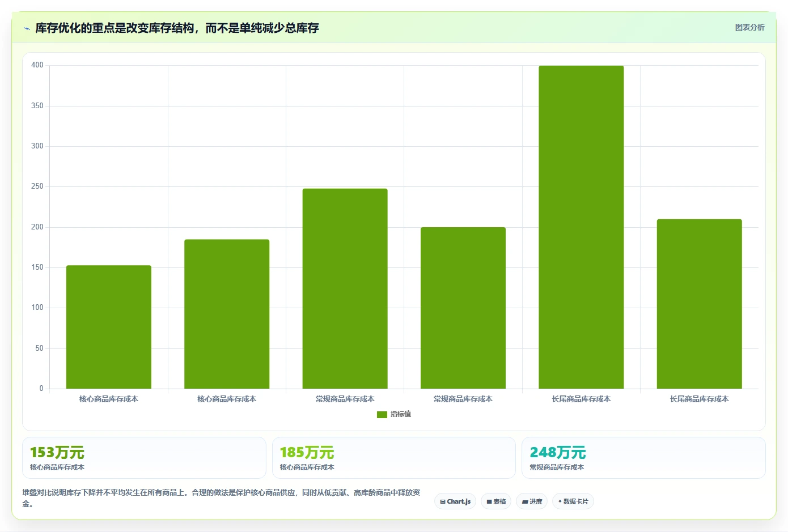
Task: Click the bar ending exactly at 200
Action: click(x=463, y=308)
